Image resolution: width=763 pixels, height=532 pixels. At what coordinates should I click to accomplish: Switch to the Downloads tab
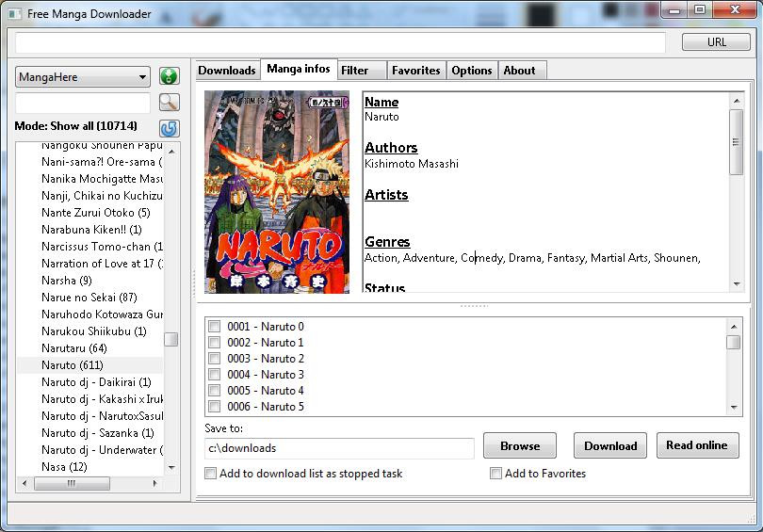tap(227, 71)
